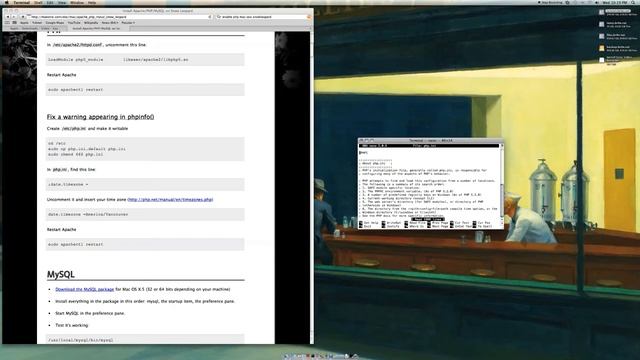Open the Google Maps bookmark
Image resolution: width=640 pixels, height=360 pixels.
click(x=55, y=23)
